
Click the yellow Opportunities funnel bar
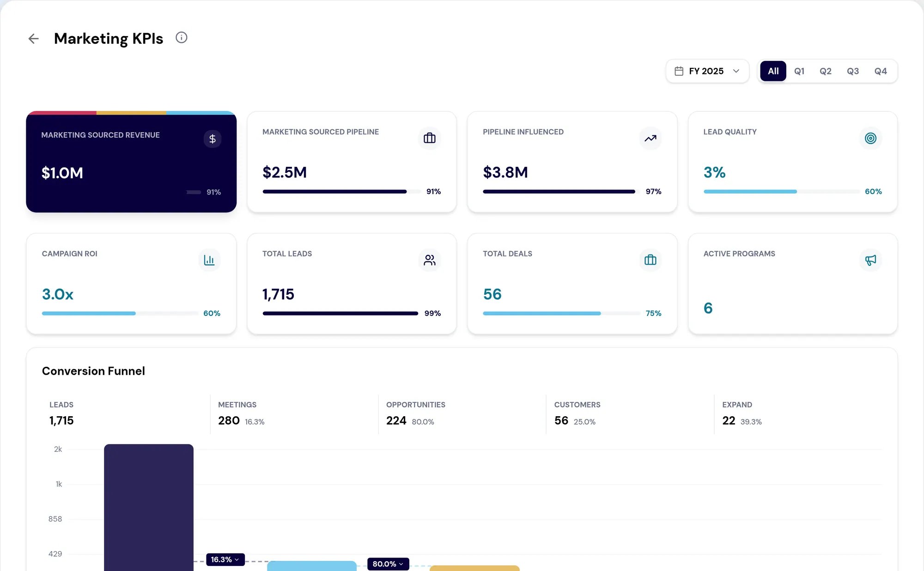pyautogui.click(x=474, y=568)
